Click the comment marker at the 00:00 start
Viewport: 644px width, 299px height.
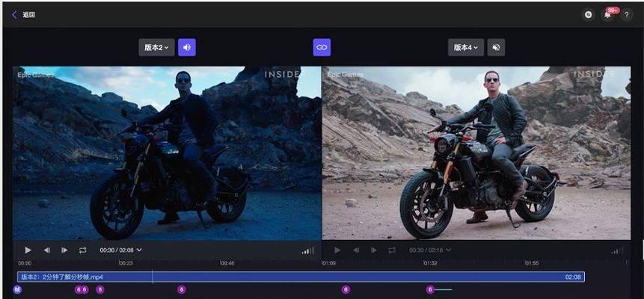click(x=17, y=290)
